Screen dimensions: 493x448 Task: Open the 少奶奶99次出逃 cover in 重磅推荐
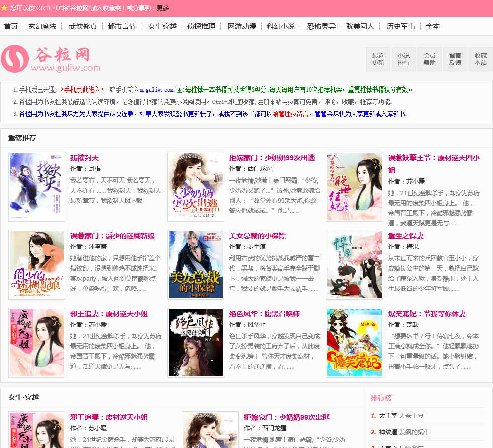pyautogui.click(x=196, y=187)
